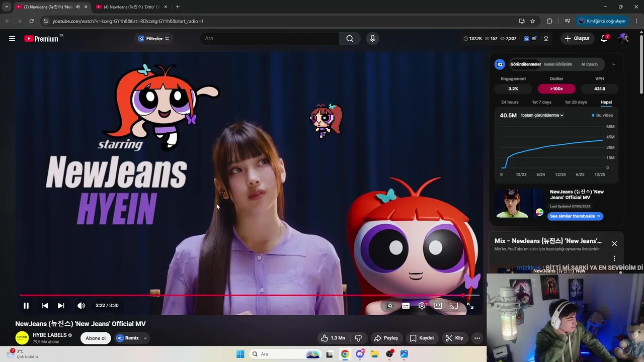Like the video (1,3 Mn)
644x362 pixels.
tap(333, 338)
